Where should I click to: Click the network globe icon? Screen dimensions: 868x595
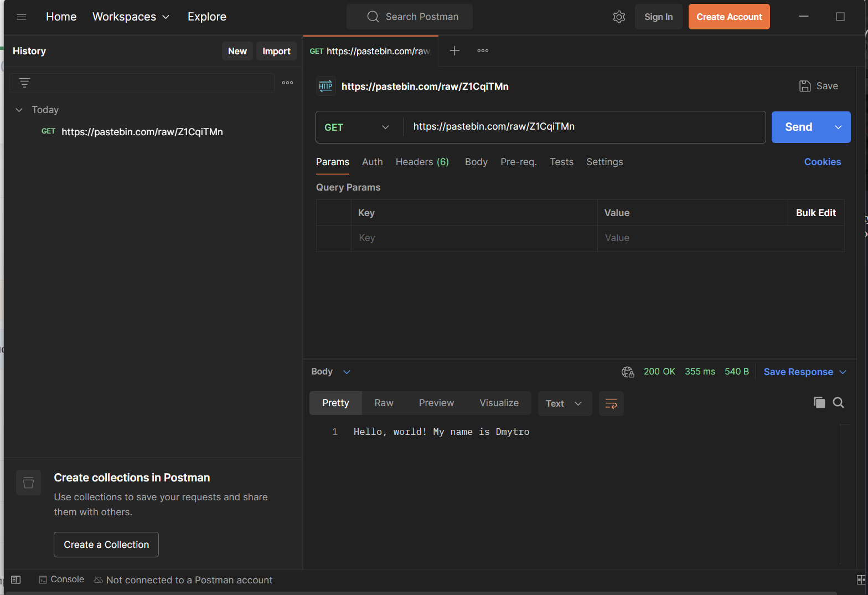pos(628,372)
